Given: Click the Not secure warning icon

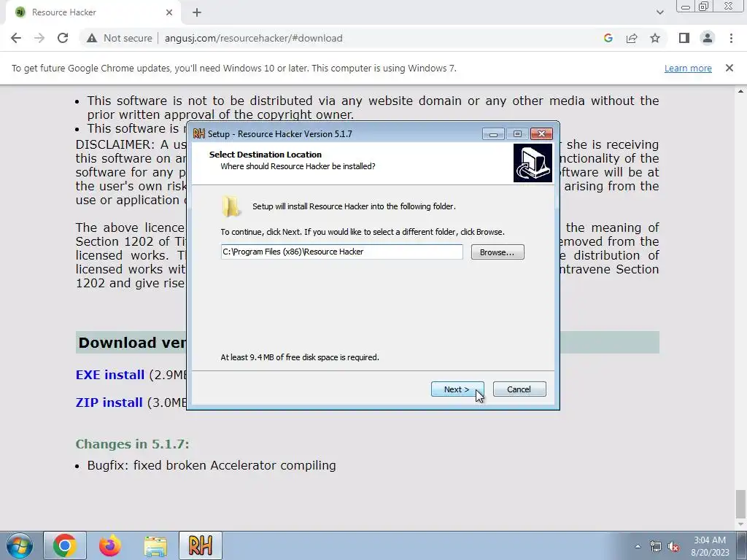Looking at the screenshot, I should tap(92, 38).
